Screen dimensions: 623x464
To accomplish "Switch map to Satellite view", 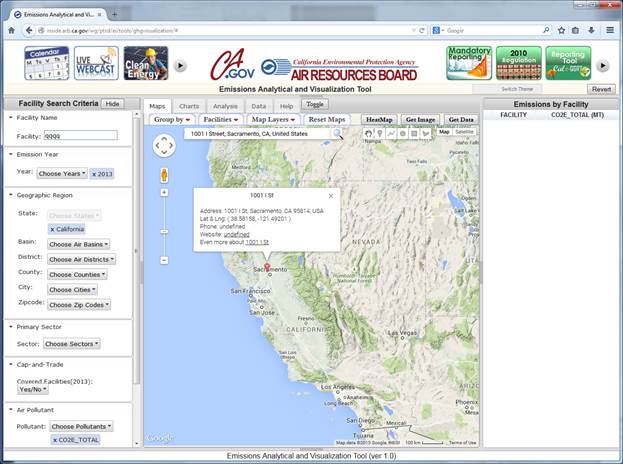I will pyautogui.click(x=465, y=132).
